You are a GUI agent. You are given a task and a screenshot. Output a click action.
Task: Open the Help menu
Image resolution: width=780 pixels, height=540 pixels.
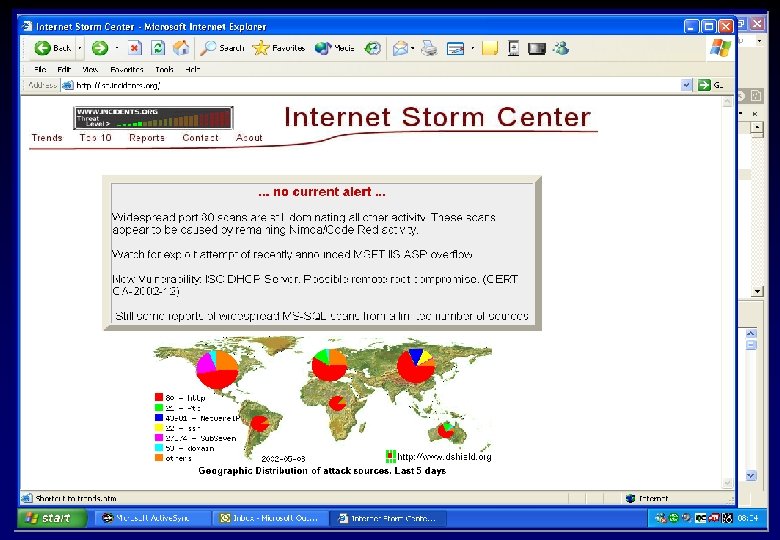tap(193, 70)
